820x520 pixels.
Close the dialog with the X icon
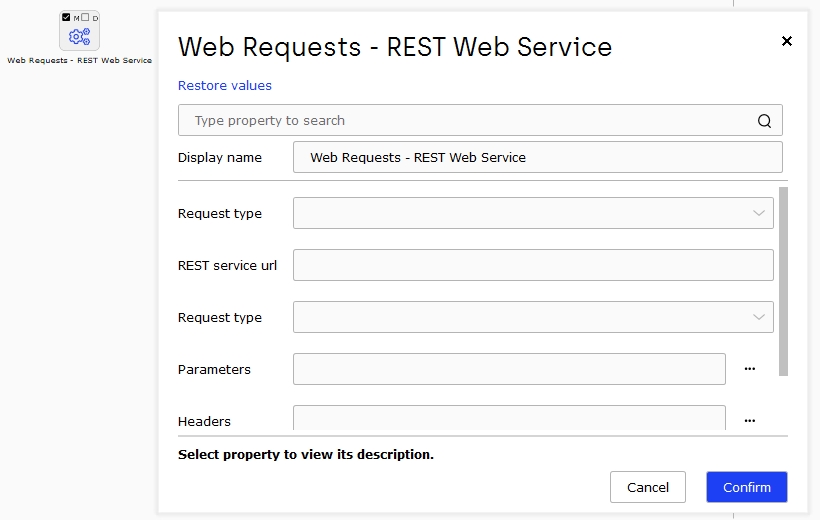coord(787,41)
